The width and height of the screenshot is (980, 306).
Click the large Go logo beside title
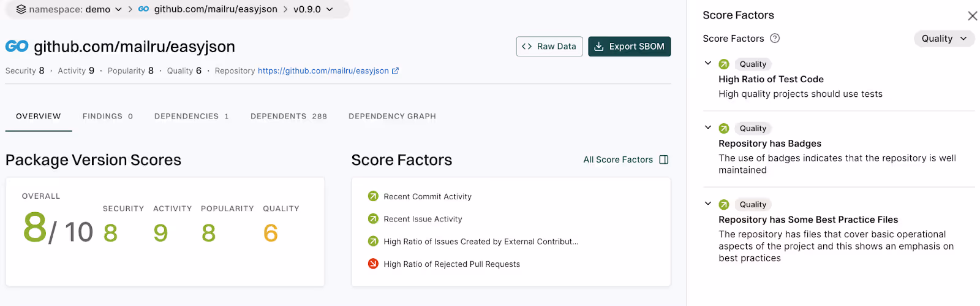[17, 46]
